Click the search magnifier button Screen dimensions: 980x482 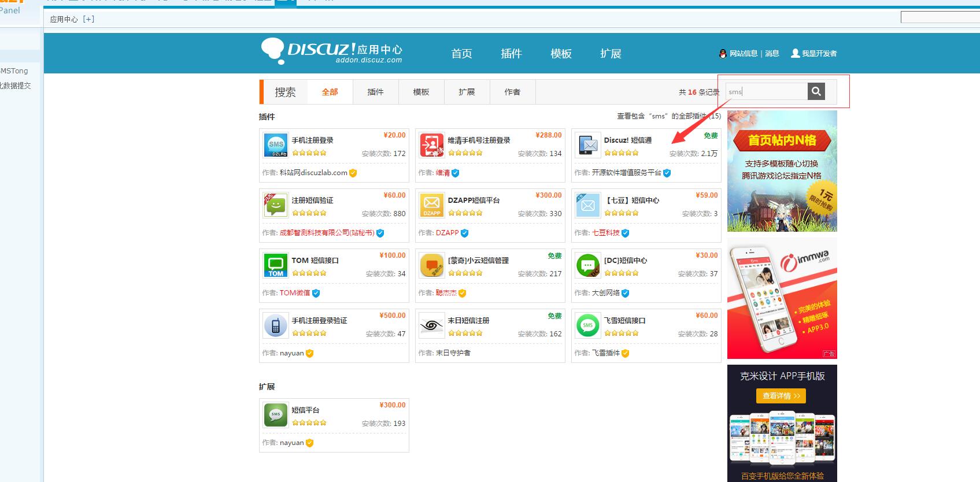coord(816,91)
